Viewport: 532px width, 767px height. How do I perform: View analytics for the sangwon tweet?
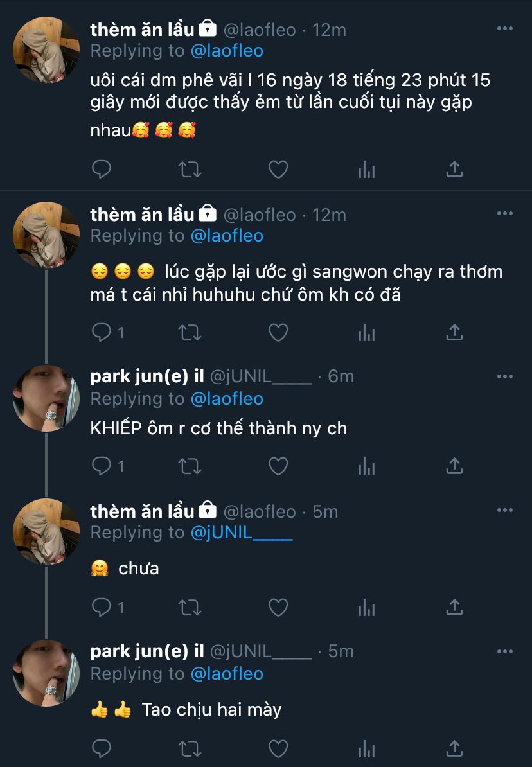[366, 332]
